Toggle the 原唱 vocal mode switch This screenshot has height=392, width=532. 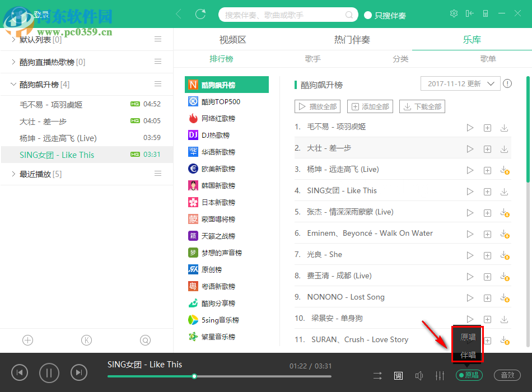pos(469,375)
